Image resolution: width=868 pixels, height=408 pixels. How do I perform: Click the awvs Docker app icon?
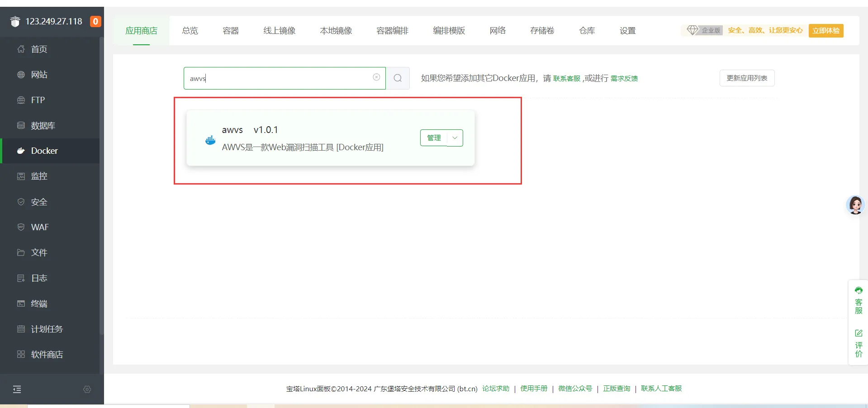click(x=210, y=140)
